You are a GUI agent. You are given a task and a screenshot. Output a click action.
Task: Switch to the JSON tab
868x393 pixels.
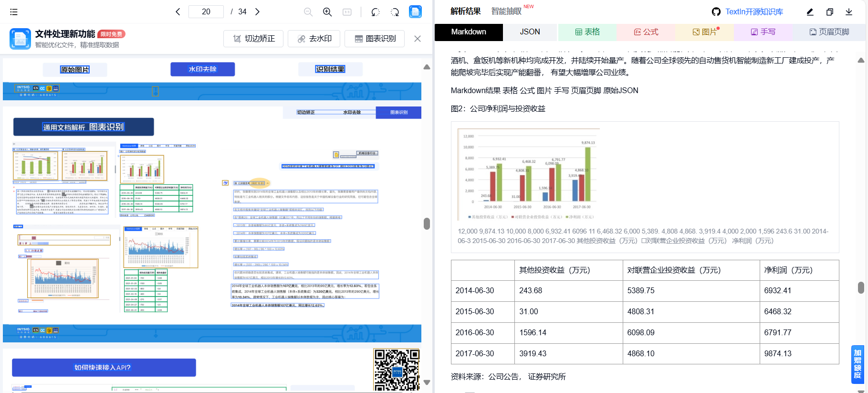point(530,32)
